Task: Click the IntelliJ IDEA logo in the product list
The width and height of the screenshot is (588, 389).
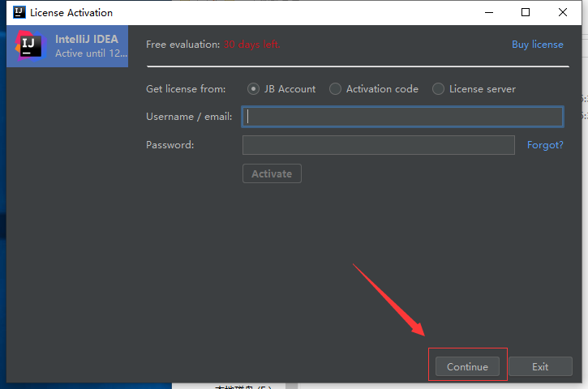Action: (x=30, y=46)
